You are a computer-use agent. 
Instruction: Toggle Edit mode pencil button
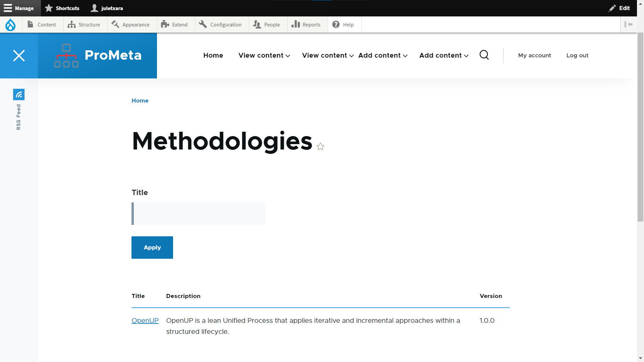click(619, 8)
